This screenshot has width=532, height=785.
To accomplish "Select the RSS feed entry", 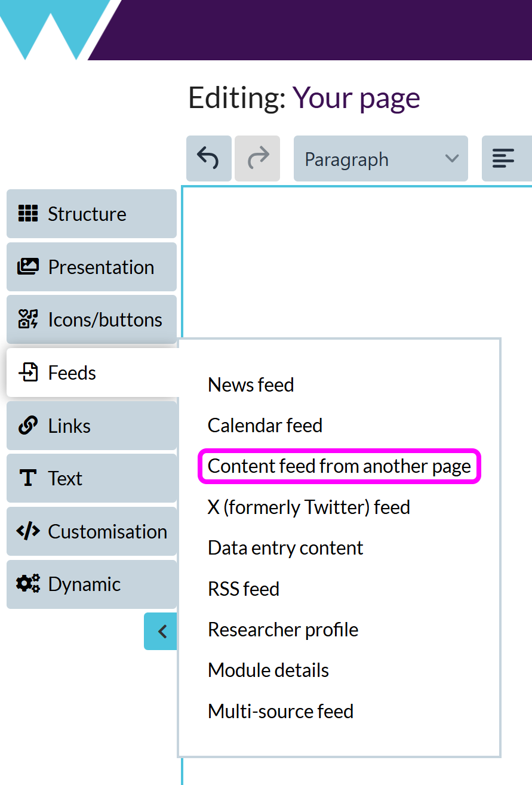I will (244, 589).
